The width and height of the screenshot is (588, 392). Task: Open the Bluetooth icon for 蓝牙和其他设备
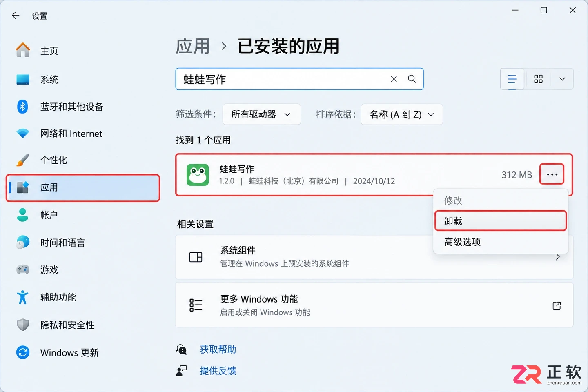(x=22, y=107)
